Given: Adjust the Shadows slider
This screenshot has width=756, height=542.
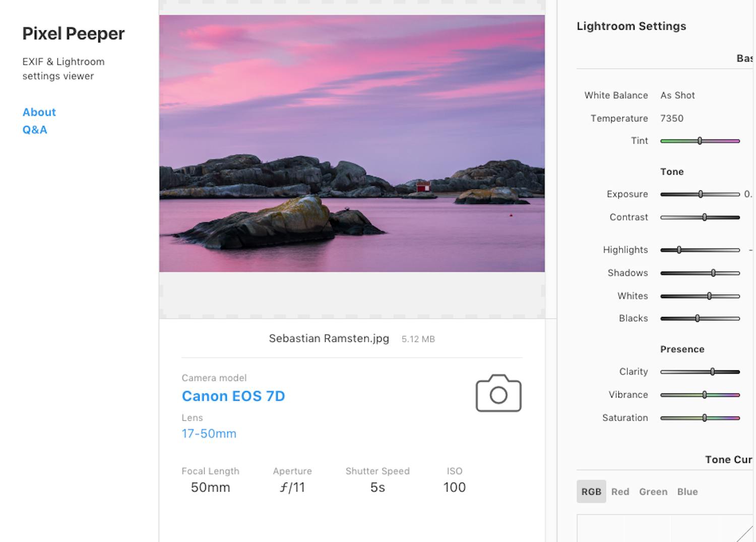Looking at the screenshot, I should pos(714,273).
